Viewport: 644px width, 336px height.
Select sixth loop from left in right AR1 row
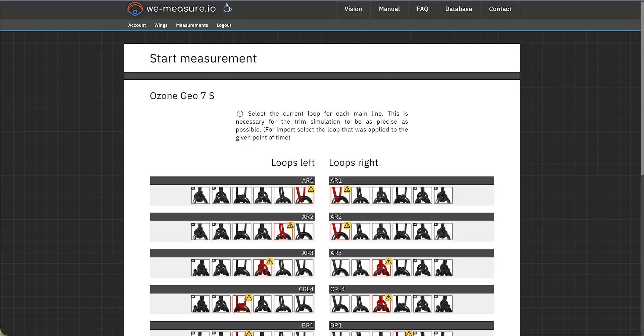tap(444, 196)
